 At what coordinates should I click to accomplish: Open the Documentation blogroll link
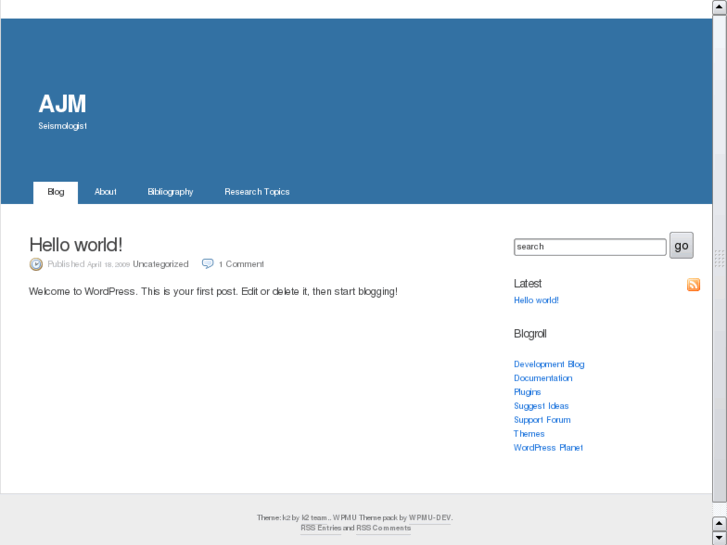pos(543,378)
